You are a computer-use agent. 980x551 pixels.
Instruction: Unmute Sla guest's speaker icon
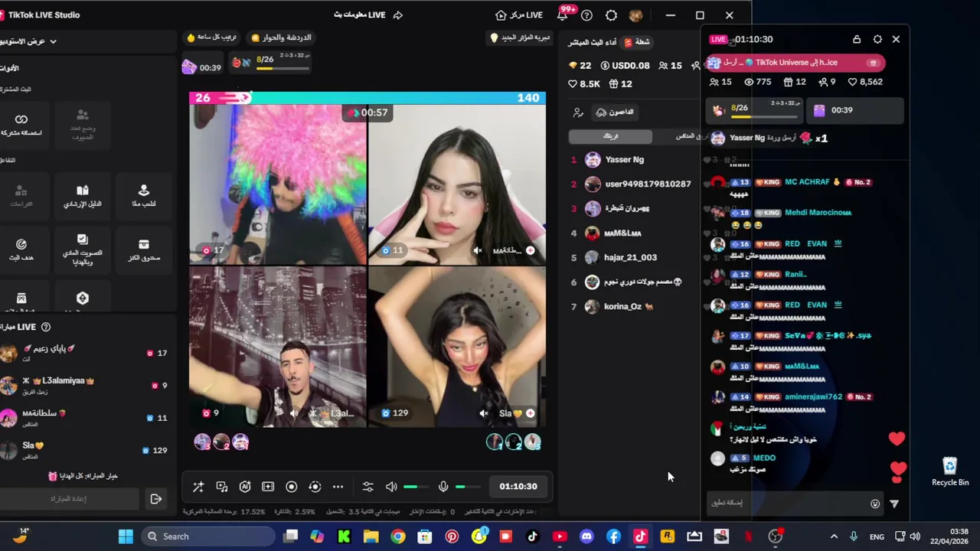pyautogui.click(x=484, y=413)
